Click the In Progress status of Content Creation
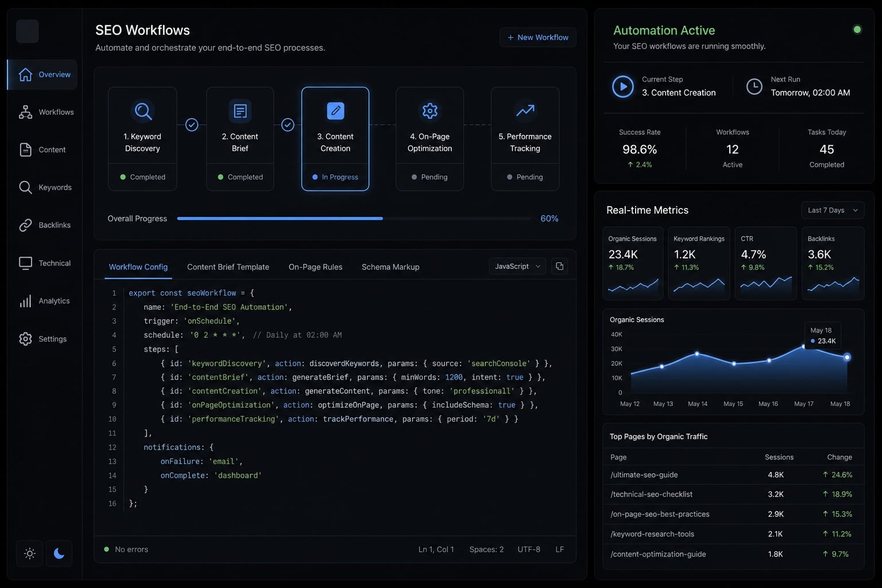 click(335, 177)
